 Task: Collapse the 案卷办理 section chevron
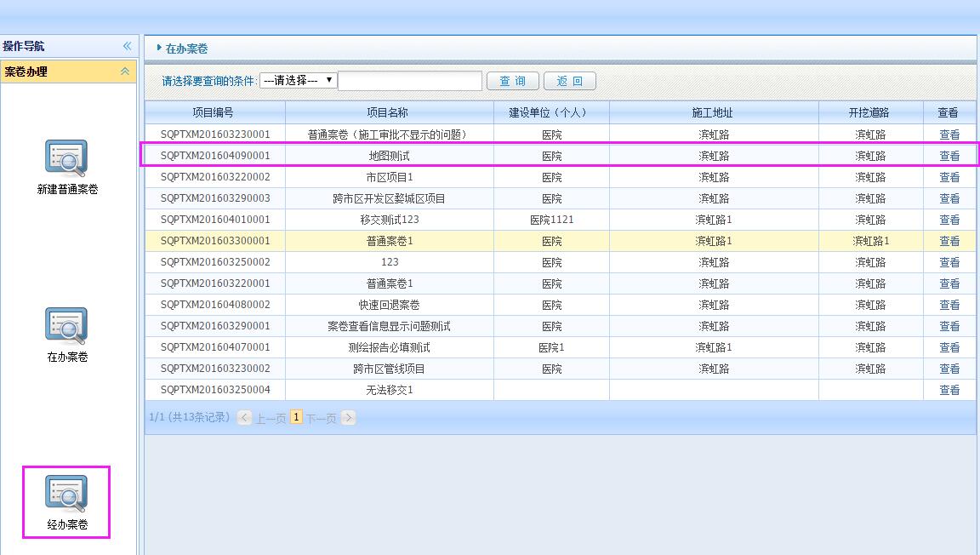pyautogui.click(x=125, y=72)
